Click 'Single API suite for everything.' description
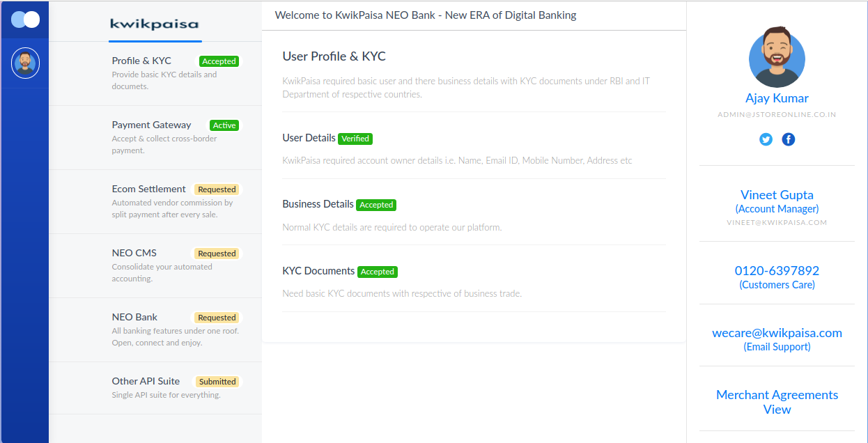868x443 pixels. click(166, 395)
